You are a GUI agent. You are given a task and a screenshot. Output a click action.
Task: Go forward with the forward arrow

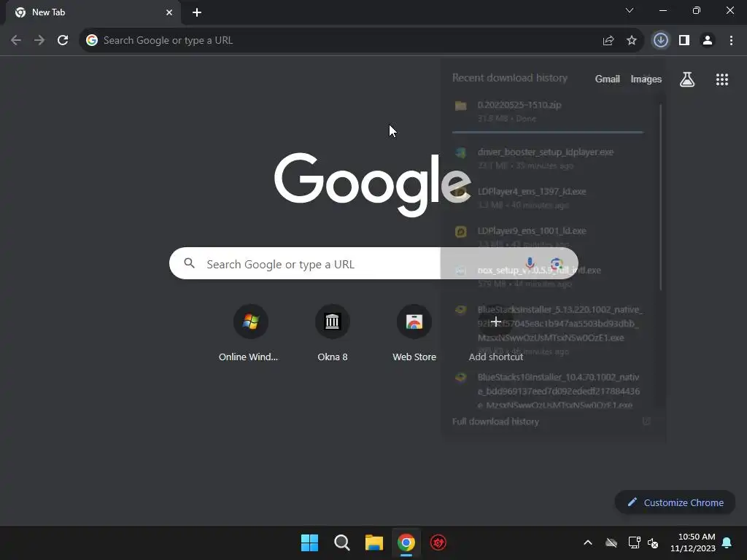(39, 41)
